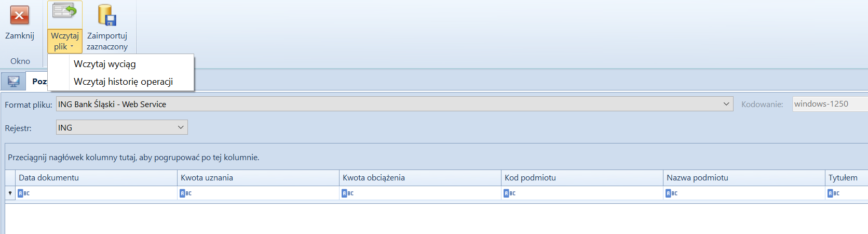Click the monitor icon beside the tab
This screenshot has width=868, height=234.
pos(13,81)
